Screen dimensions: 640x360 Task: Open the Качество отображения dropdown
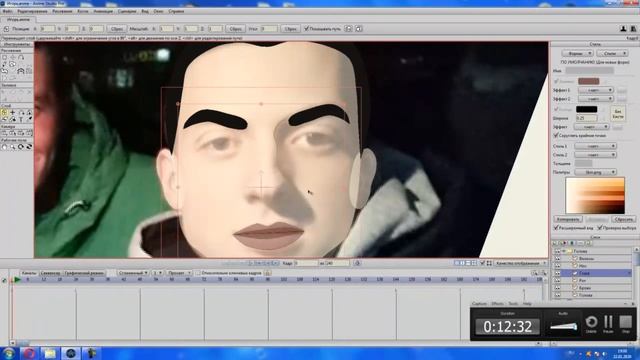[x=521, y=263]
